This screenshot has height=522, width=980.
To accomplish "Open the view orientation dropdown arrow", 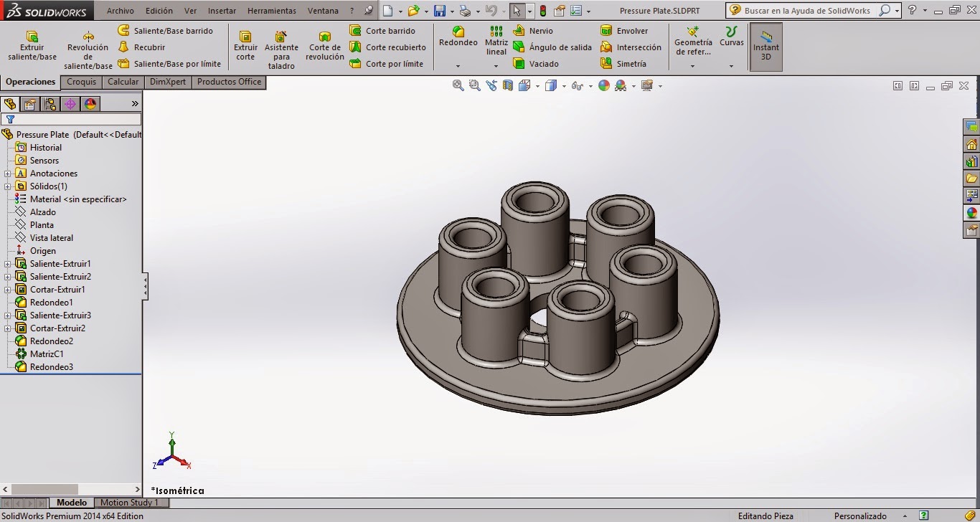I will click(537, 86).
